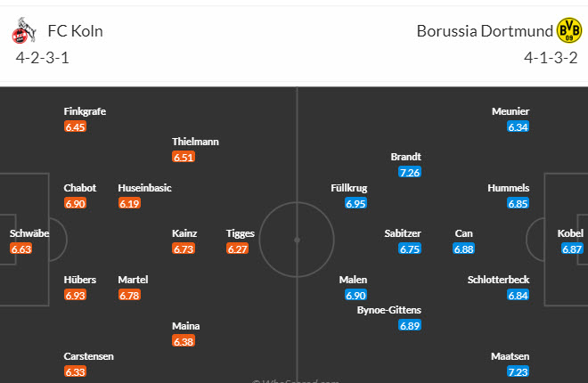Select Hübers' 6.93 rating badge
Image resolution: width=588 pixels, height=383 pixels.
[76, 295]
